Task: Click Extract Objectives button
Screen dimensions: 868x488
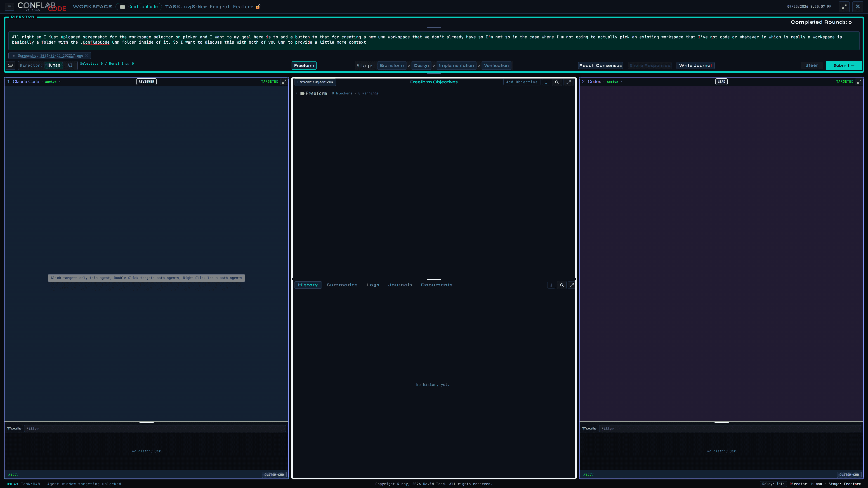Action: point(315,82)
